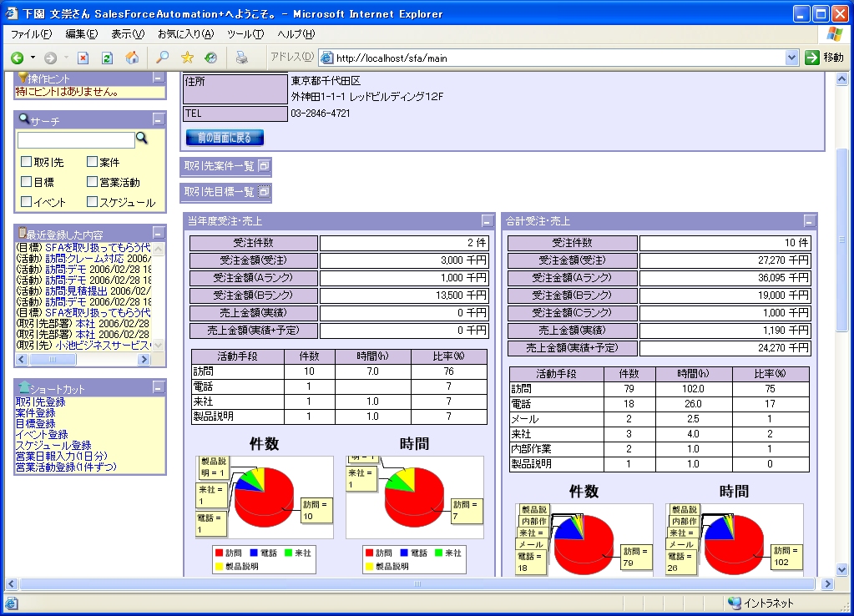Screen dimensions: 854x616
Task: Check the 営業活動 search checkbox
Action: point(92,182)
